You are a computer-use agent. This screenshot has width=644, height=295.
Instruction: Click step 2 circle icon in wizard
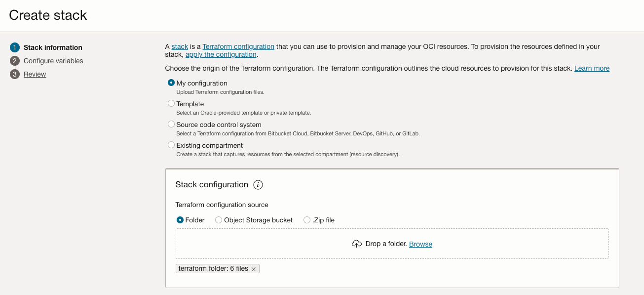[x=15, y=61]
